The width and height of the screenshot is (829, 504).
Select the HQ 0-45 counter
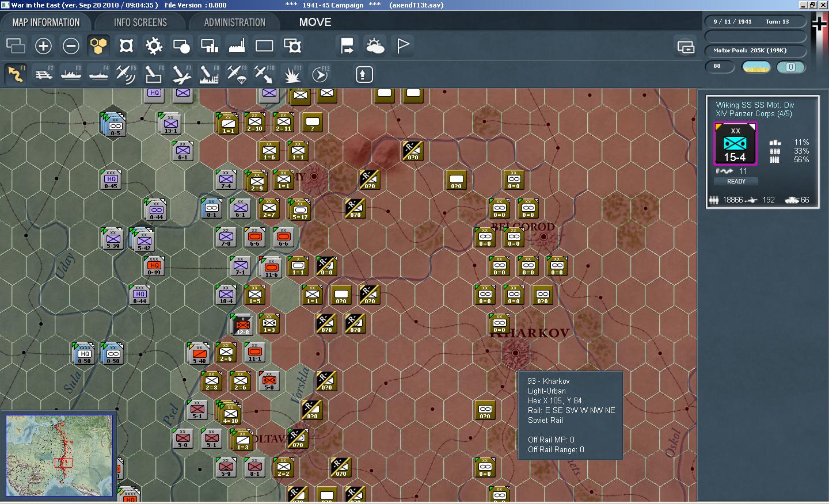[x=111, y=180]
